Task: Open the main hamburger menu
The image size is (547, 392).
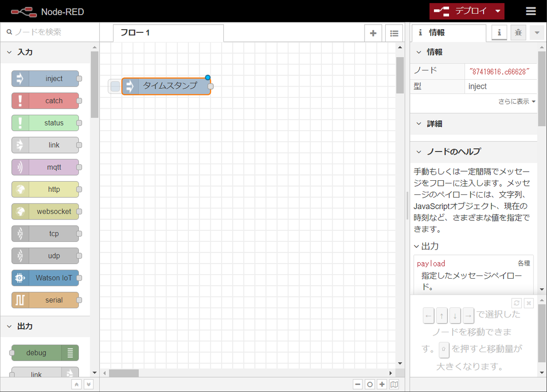Action: point(530,11)
